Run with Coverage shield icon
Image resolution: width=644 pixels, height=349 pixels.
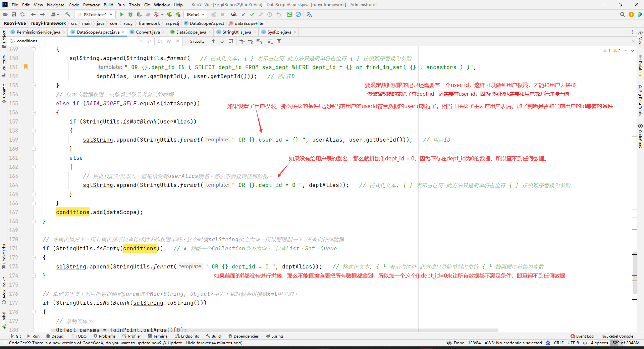pos(139,14)
